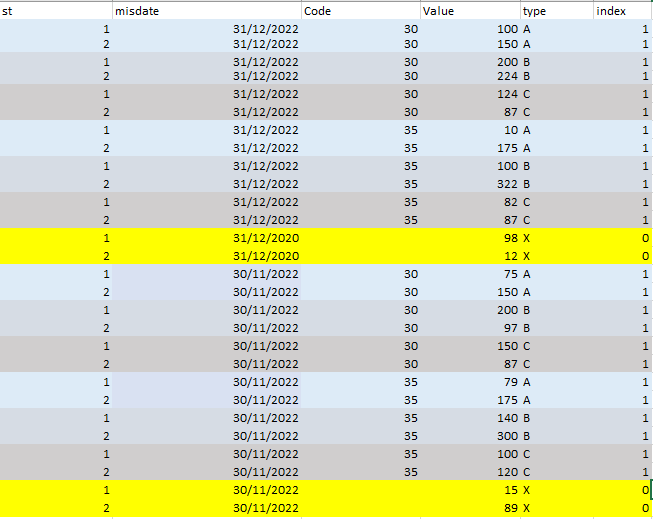Screen dimensions: 653x519
Task: Click the Value cell showing 120
Action: click(x=470, y=472)
